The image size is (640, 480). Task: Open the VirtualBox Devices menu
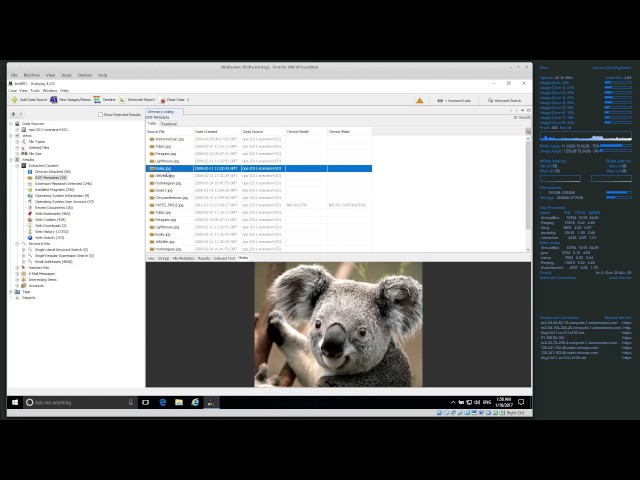click(85, 75)
